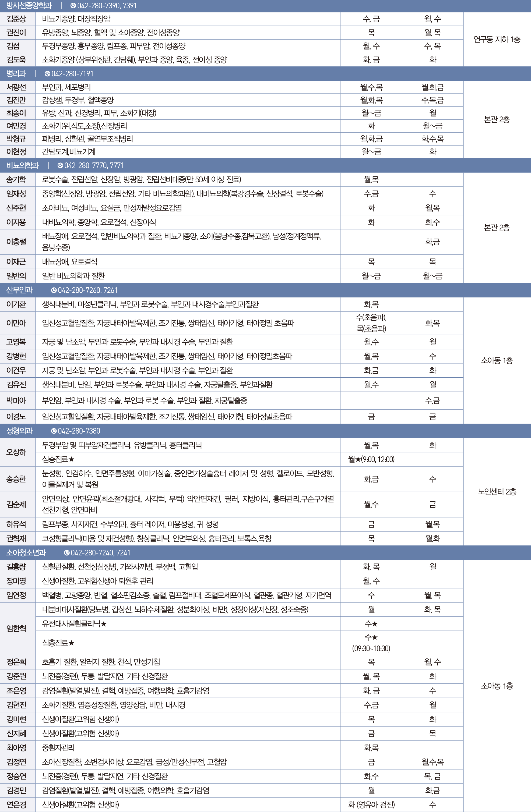Select the 산부인과 department heading
The width and height of the screenshot is (531, 812).
coord(19,290)
